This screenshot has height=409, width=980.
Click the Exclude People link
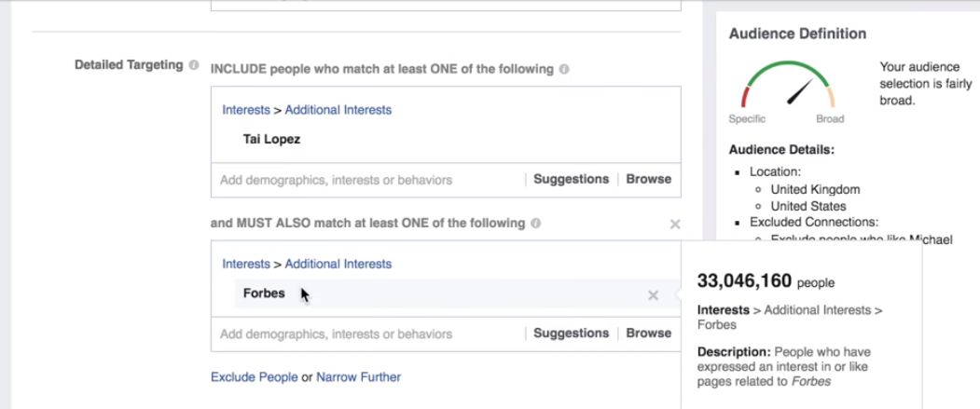(x=255, y=377)
